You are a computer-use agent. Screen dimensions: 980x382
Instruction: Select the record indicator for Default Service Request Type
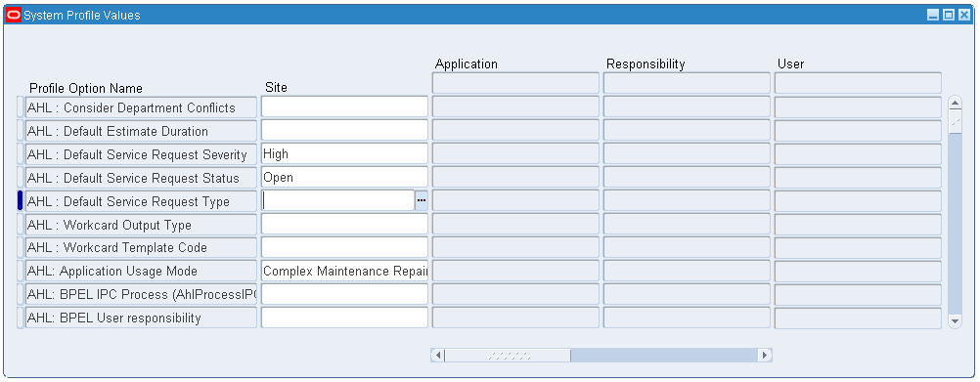point(20,201)
